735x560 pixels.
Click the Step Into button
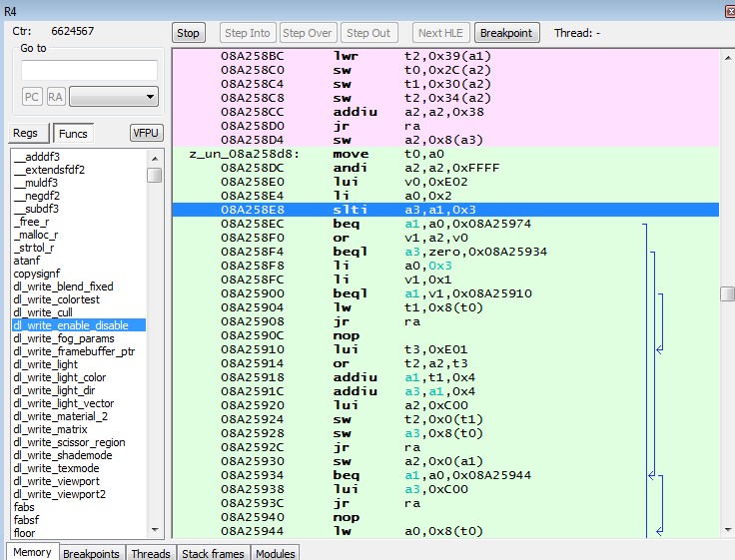point(248,33)
